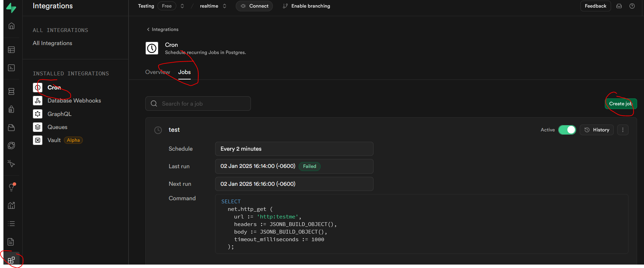The width and height of the screenshot is (644, 268).
Task: Select Vault integration
Action: [x=54, y=140]
